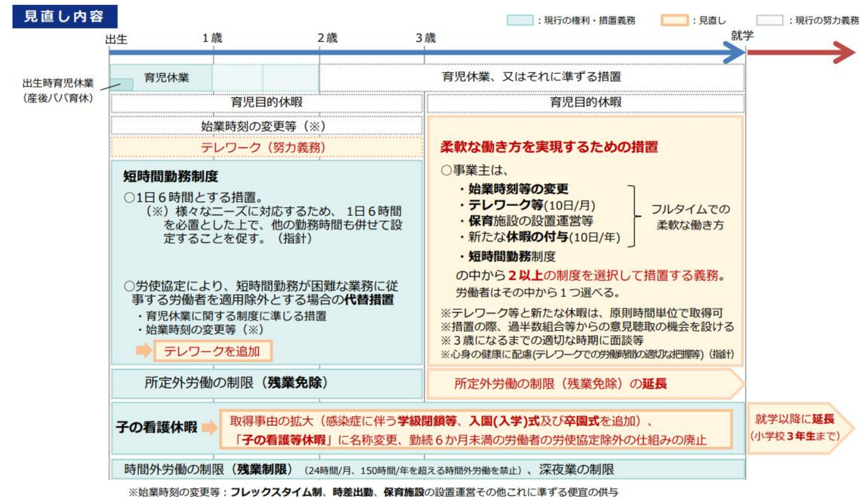
Task: Click the 心身の健康に配慮 note
Action: pyautogui.click(x=587, y=355)
